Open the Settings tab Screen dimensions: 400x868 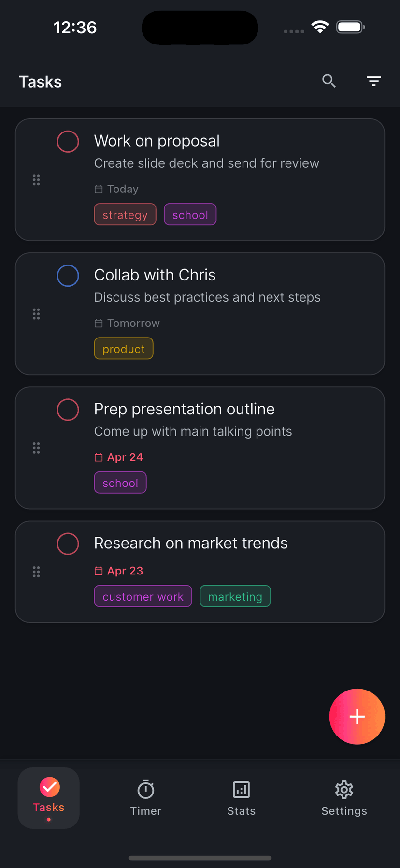pos(344,797)
